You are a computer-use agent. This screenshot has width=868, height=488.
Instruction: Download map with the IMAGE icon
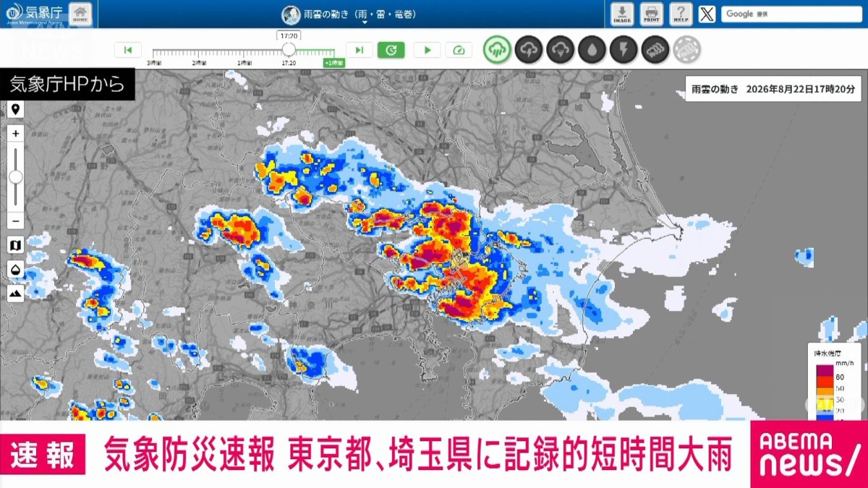[622, 14]
